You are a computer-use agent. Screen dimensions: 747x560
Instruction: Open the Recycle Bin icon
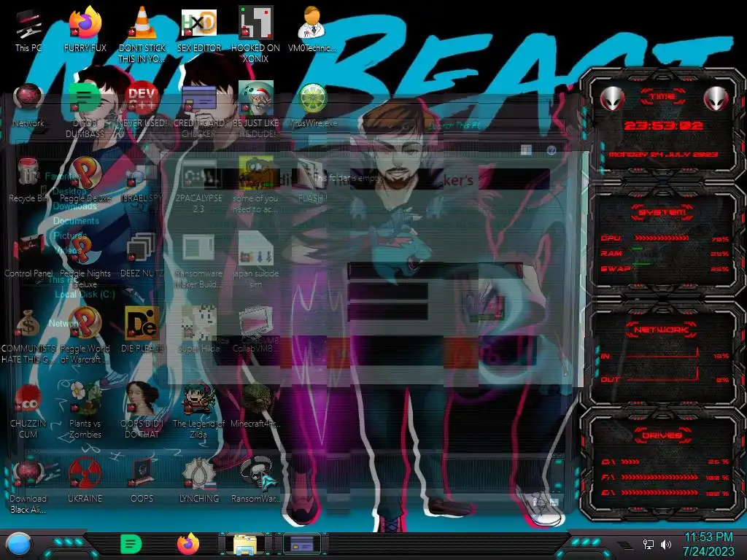coord(28,180)
